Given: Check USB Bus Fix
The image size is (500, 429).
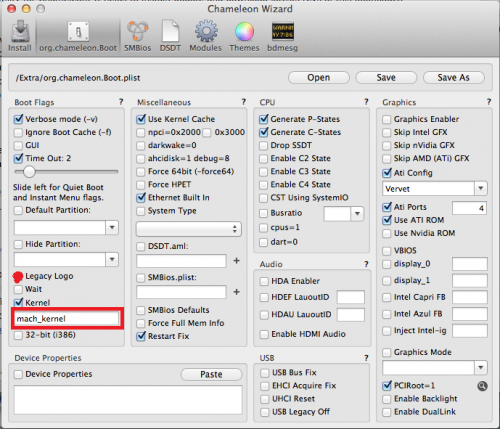Looking at the screenshot, I should (265, 373).
